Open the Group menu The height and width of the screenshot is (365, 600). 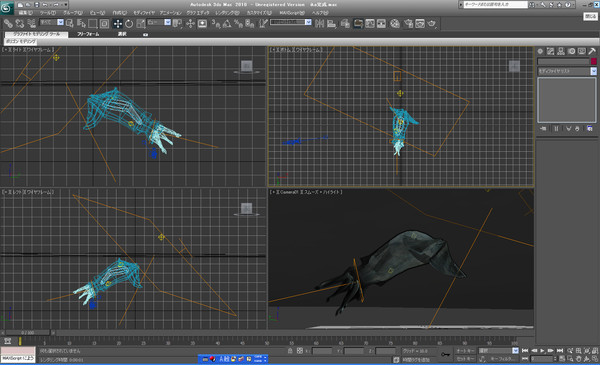(73, 13)
